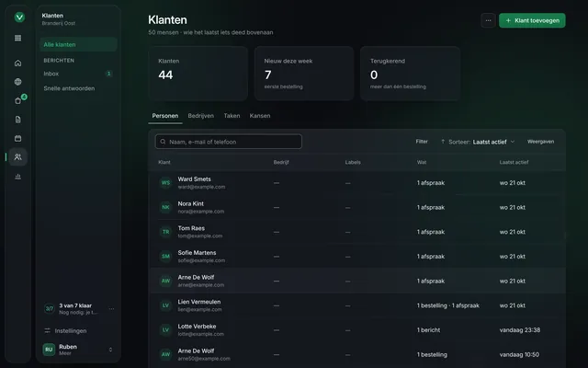Open the Filter options

pyautogui.click(x=422, y=142)
